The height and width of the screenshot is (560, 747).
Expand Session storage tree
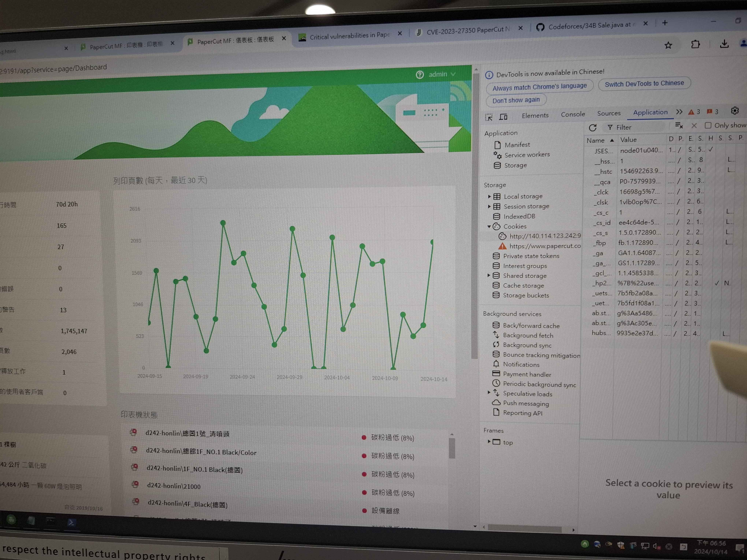coord(489,206)
